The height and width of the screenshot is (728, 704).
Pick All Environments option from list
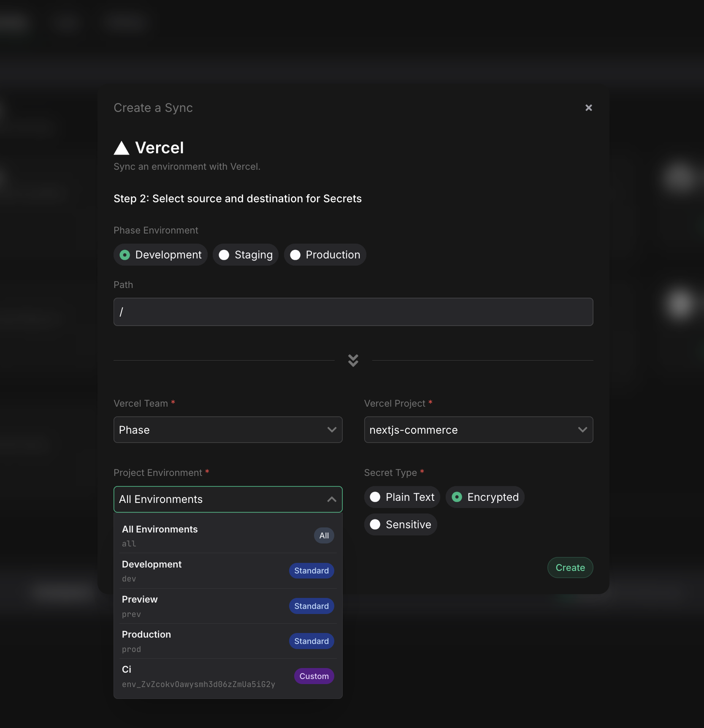(x=228, y=535)
